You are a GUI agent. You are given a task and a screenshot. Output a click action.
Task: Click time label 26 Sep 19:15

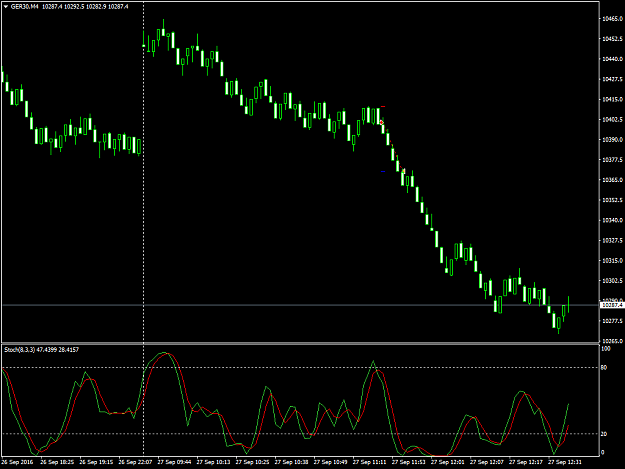coord(96,462)
